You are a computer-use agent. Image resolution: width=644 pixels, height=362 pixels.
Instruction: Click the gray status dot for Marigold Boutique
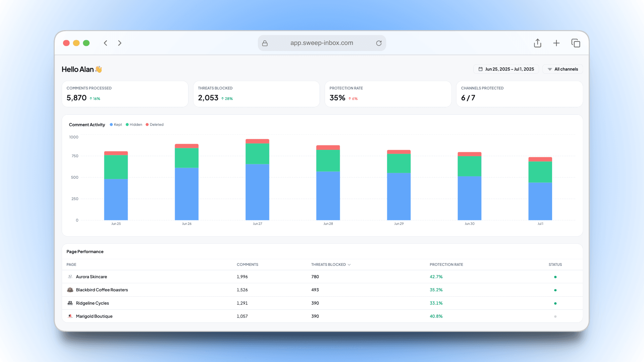click(555, 316)
